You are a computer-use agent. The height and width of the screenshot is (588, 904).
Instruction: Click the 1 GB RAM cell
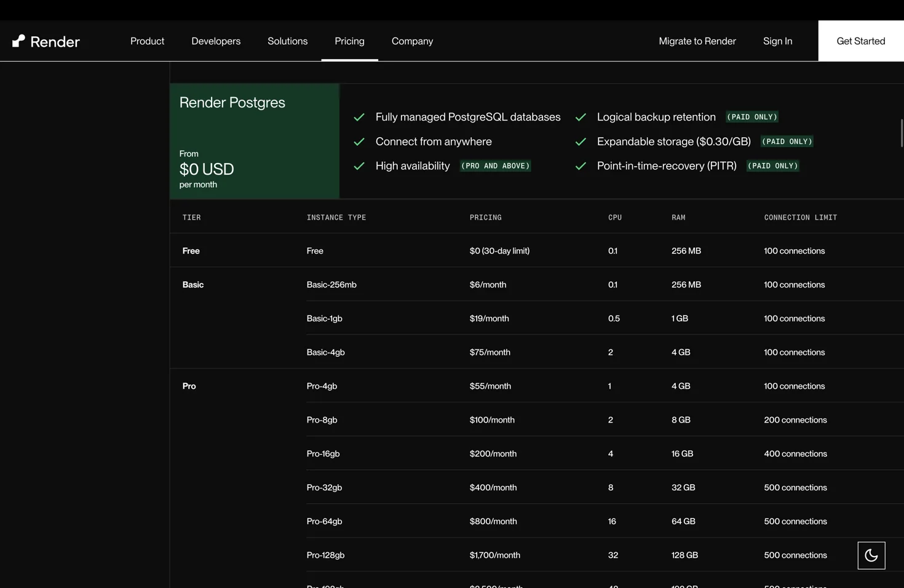pos(680,319)
